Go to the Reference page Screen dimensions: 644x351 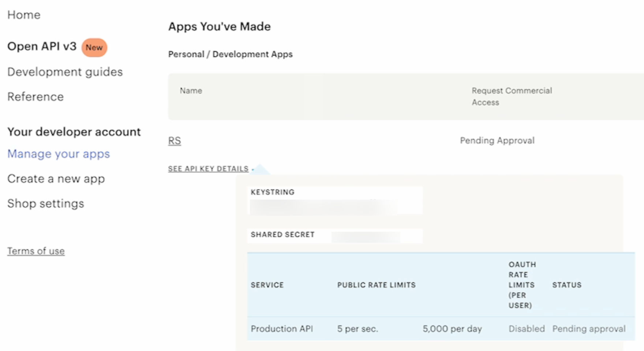[35, 97]
